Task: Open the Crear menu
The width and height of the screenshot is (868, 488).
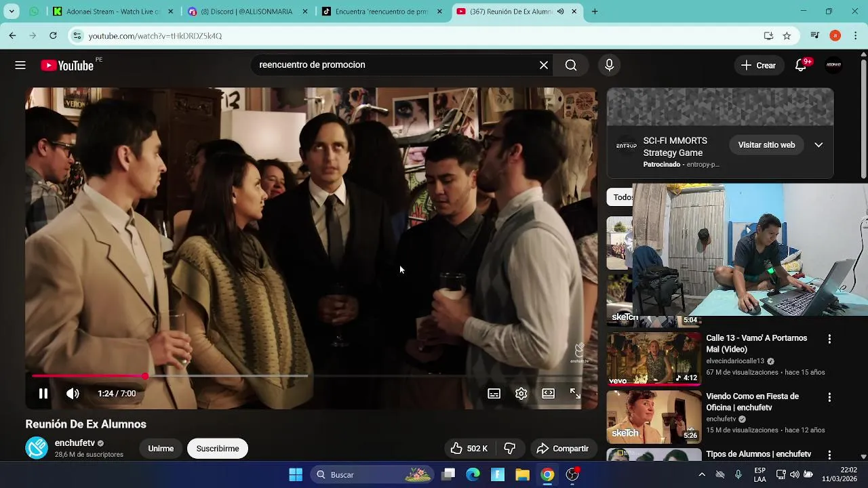Action: 758,65
